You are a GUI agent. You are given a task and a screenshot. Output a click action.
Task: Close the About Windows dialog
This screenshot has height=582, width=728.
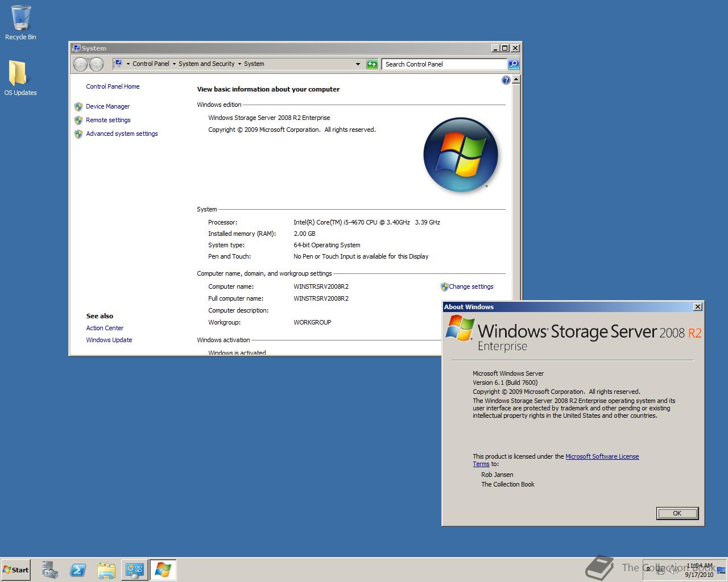coord(697,307)
